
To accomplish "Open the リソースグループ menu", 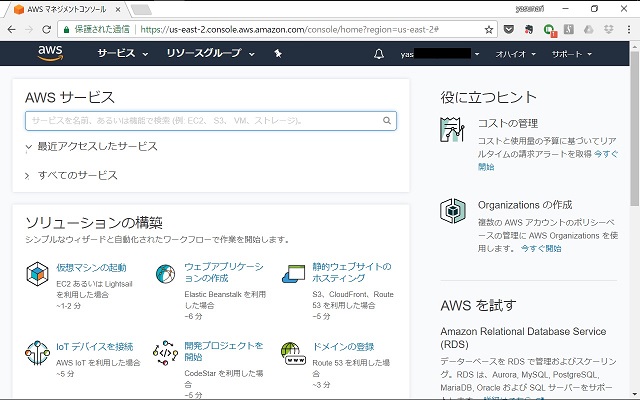I will 210,53.
